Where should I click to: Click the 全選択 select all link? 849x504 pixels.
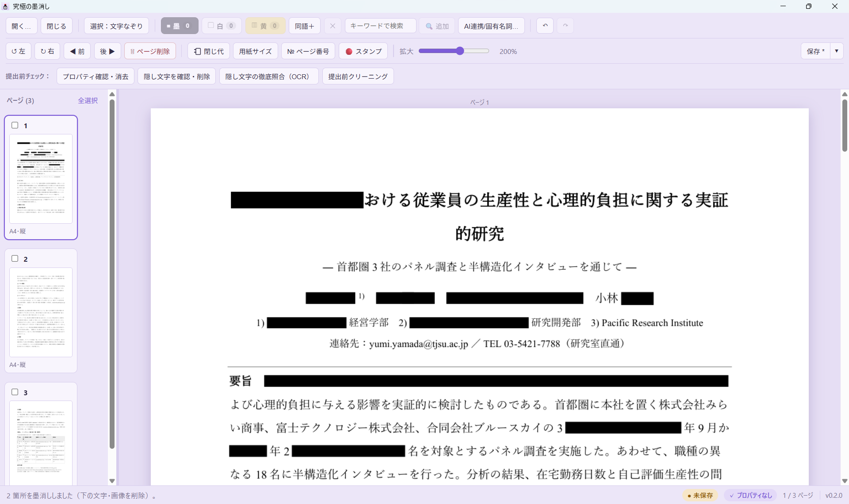coord(88,101)
